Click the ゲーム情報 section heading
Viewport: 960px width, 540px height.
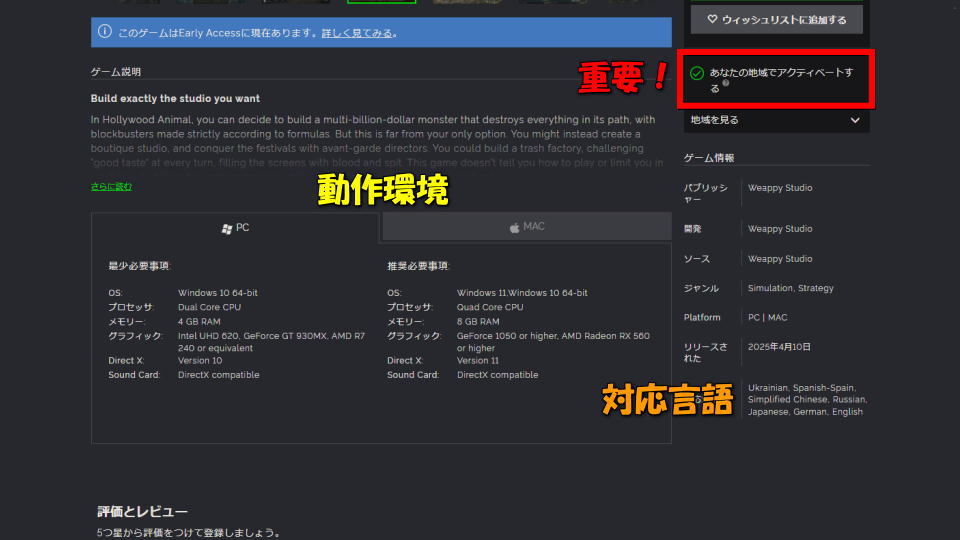[709, 157]
